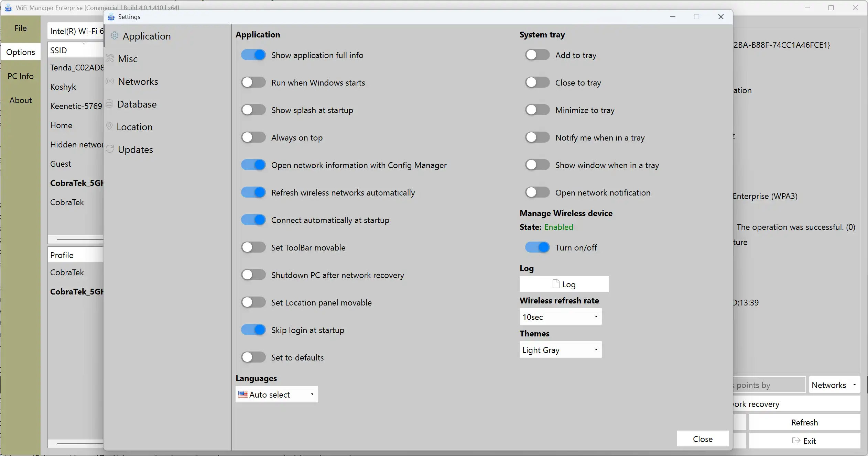The height and width of the screenshot is (456, 868).
Task: Click the Log document icon
Action: tap(556, 284)
